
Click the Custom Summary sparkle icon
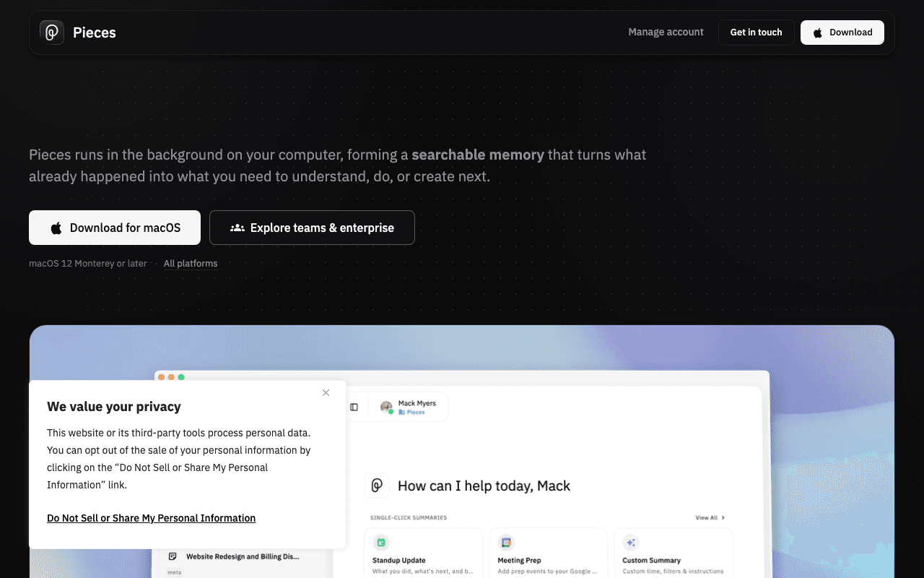pyautogui.click(x=631, y=542)
